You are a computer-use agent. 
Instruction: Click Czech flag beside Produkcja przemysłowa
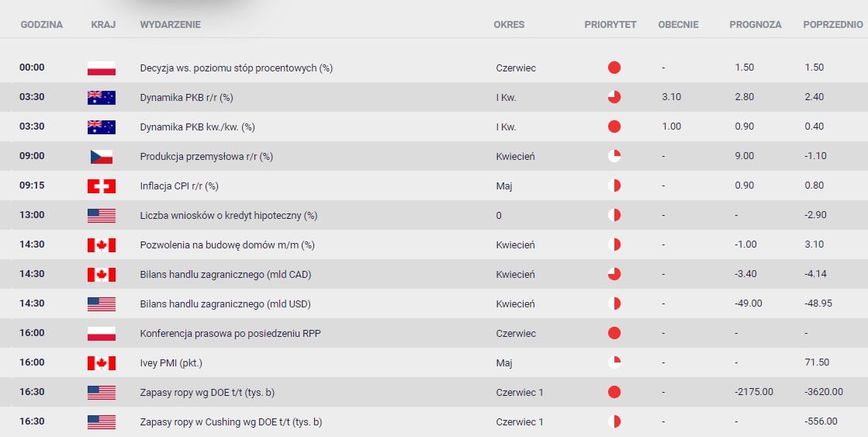click(x=102, y=157)
